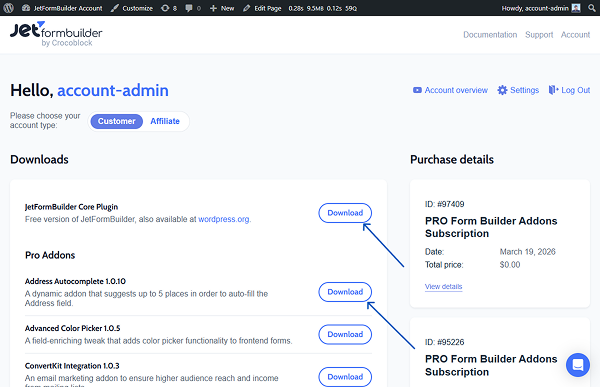Click the March 19, 2026 date
The image size is (600, 387).
527,252
